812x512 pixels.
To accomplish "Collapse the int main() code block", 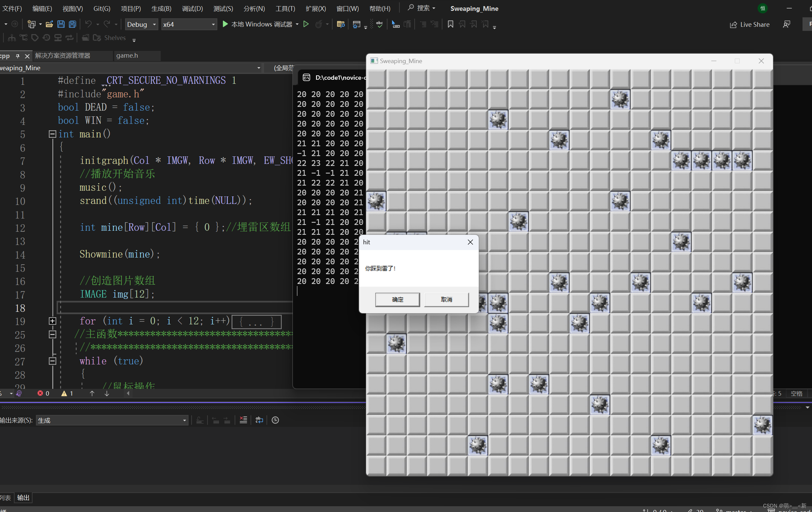I will click(52, 134).
